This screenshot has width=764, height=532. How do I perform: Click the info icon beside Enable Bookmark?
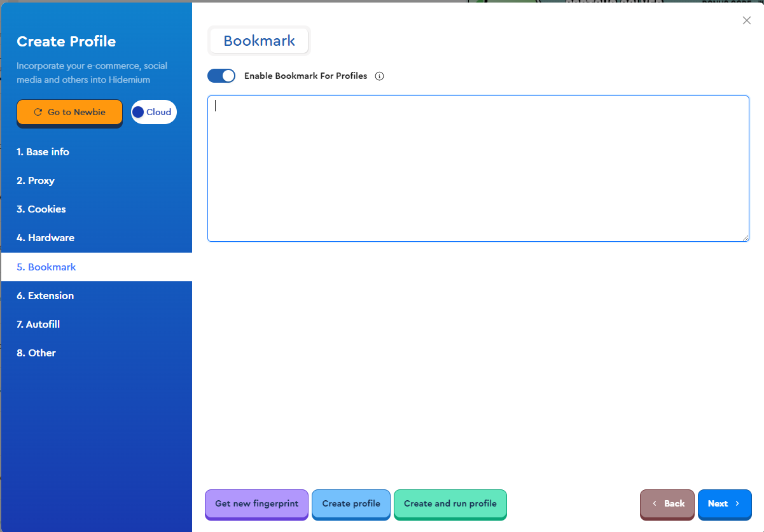[380, 76]
